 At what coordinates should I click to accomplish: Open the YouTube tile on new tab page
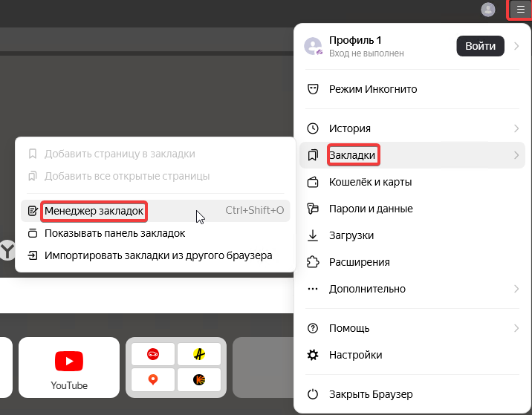[x=69, y=367]
